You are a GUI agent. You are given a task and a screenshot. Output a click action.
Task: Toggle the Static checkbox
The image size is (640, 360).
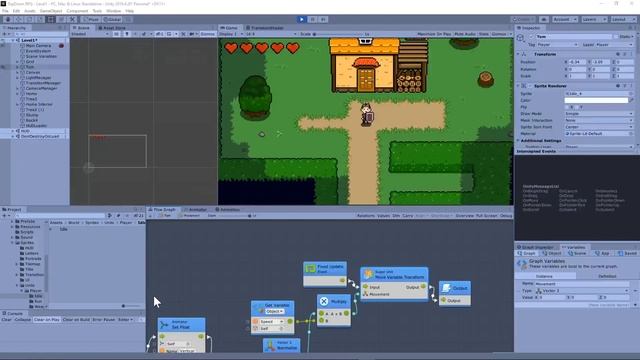pyautogui.click(x=617, y=36)
